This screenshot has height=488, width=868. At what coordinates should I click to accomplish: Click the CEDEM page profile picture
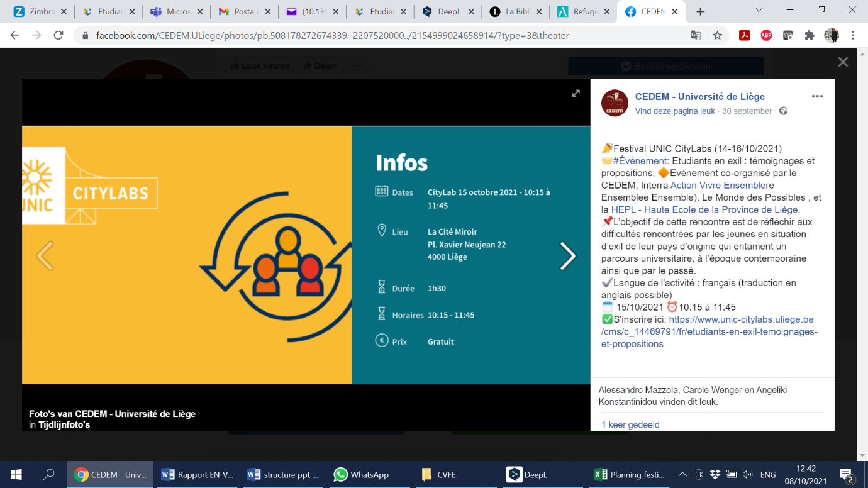click(x=615, y=103)
